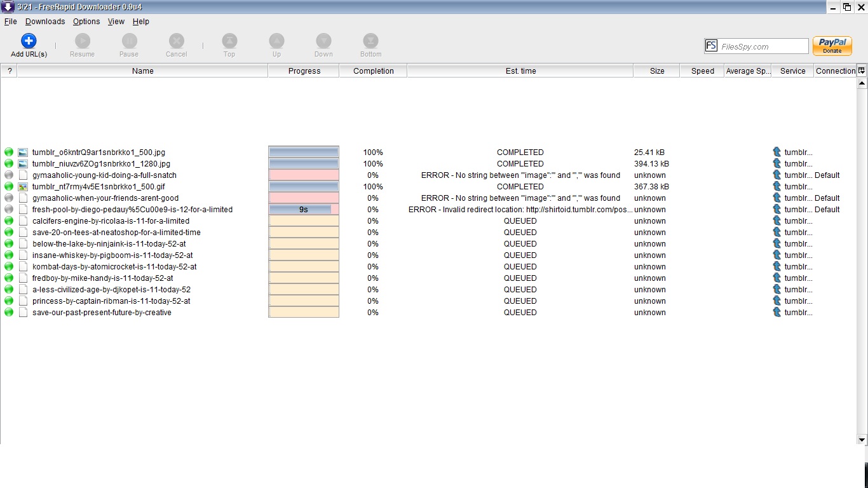Click the Pause toolbar icon
Image resolution: width=868 pixels, height=488 pixels.
tap(129, 41)
